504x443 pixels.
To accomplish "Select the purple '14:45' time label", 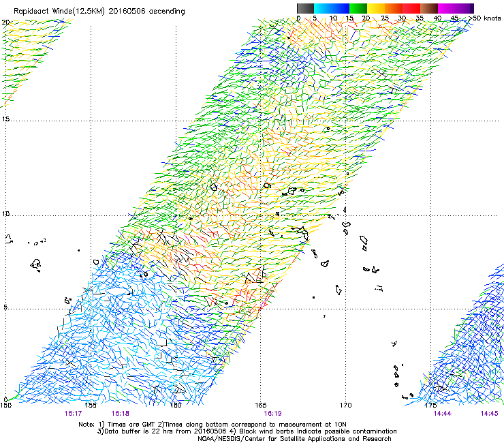I will pyautogui.click(x=489, y=414).
